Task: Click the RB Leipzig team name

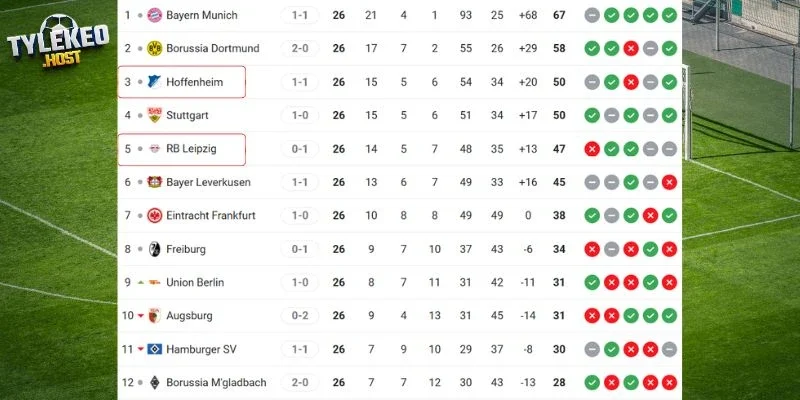Action: [192, 149]
